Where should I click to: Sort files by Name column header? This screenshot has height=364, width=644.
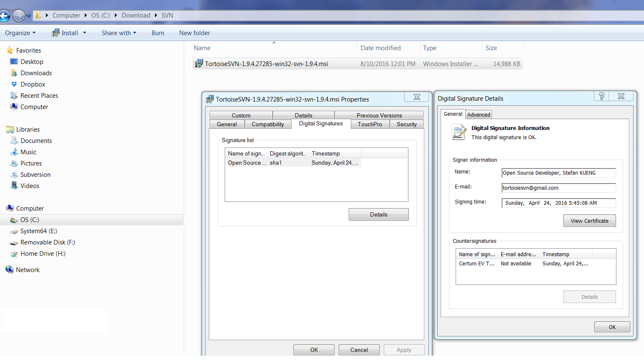(x=274, y=48)
